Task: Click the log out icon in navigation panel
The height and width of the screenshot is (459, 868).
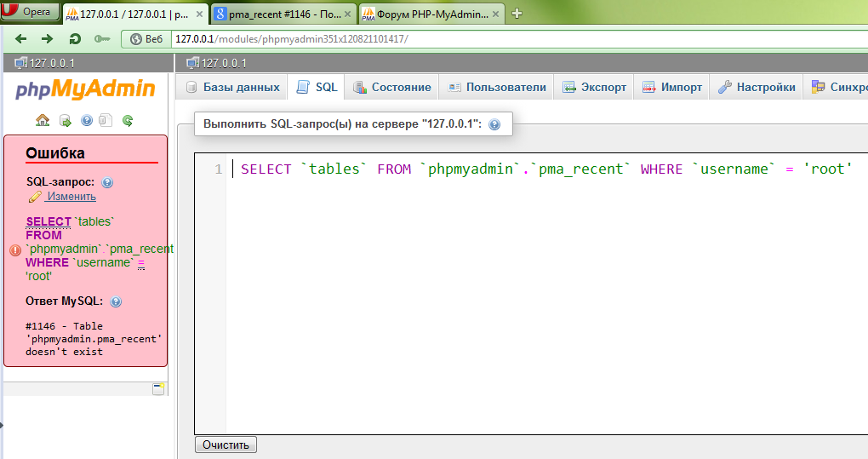Action: tap(66, 121)
